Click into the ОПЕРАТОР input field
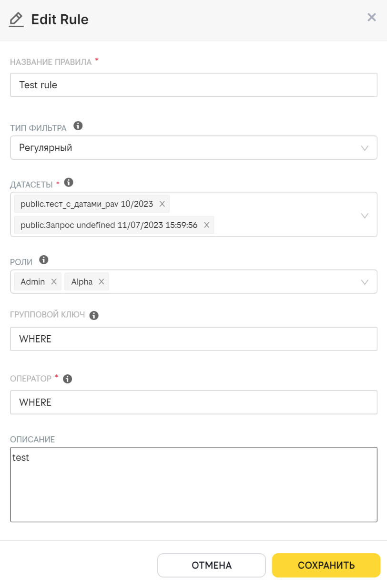The height and width of the screenshot is (588, 387). 193,402
